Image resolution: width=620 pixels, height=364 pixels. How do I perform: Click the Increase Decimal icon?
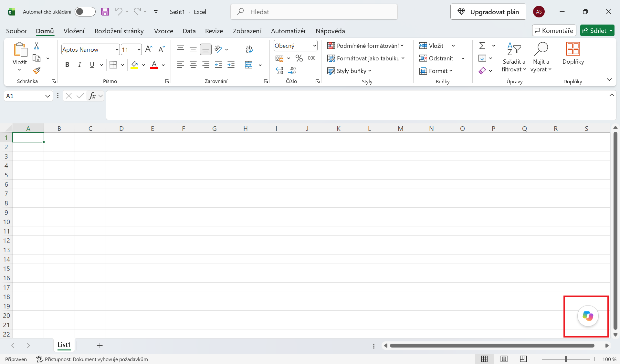click(x=279, y=70)
